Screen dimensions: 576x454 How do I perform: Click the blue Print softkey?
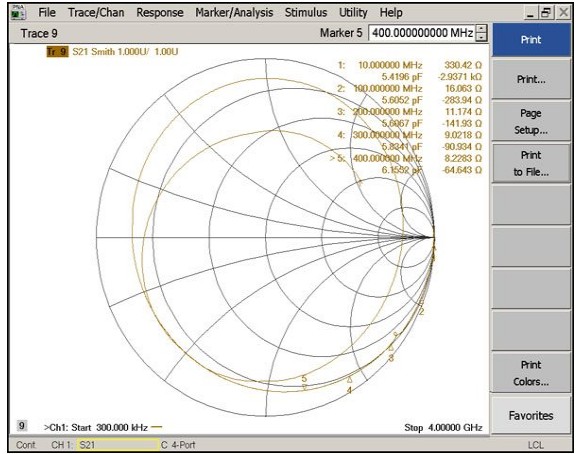coord(531,40)
